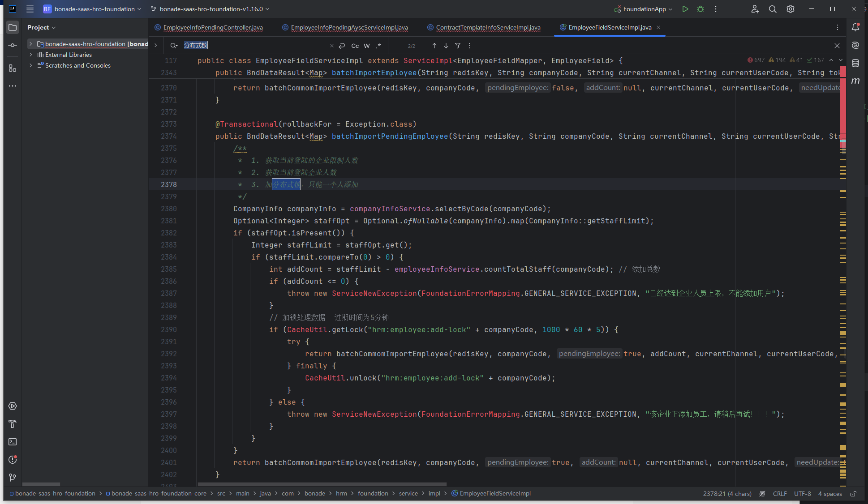The image size is (868, 504).
Task: Insert new line in search field
Action: click(x=342, y=46)
